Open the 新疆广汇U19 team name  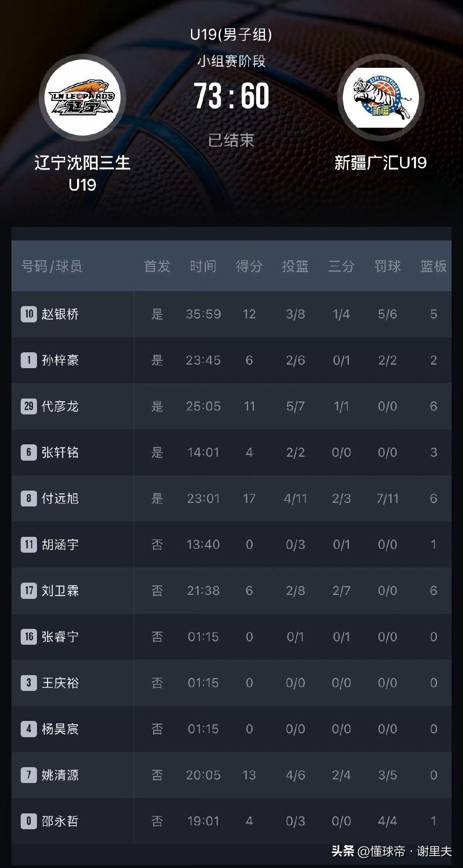point(380,163)
